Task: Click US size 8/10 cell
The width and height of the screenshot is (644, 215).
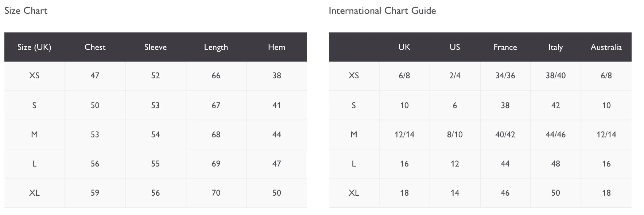Action: 455,134
